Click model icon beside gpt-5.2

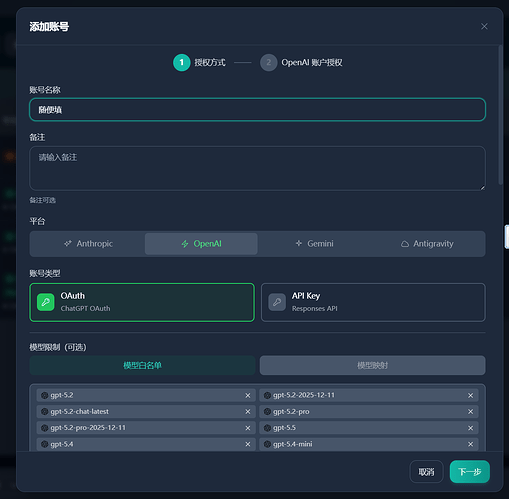click(x=45, y=395)
